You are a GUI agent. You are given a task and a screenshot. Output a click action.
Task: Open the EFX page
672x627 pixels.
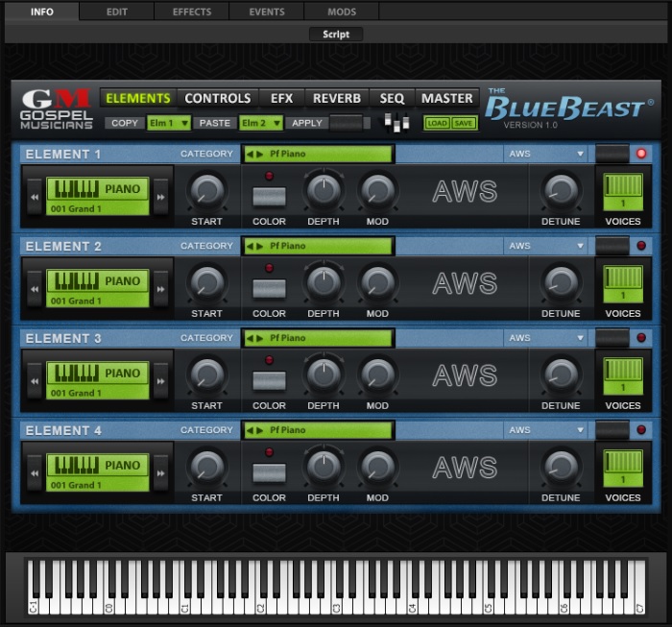click(x=281, y=99)
